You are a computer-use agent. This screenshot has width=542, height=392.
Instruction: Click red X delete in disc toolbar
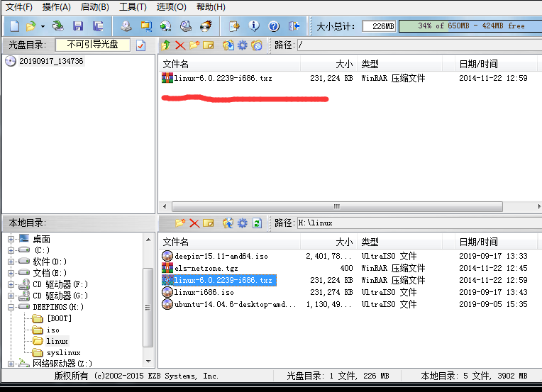coord(180,45)
